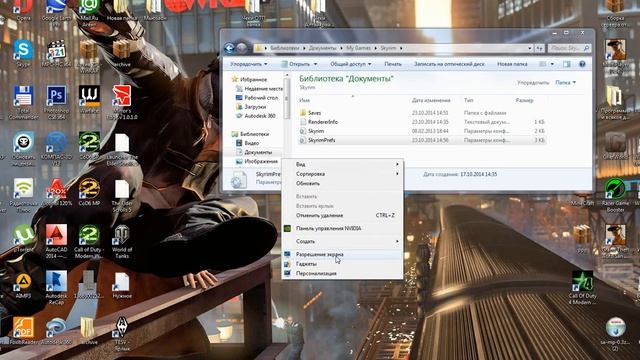Select the Total Commander desktop icon
This screenshot has height=360, width=640.
[23, 102]
